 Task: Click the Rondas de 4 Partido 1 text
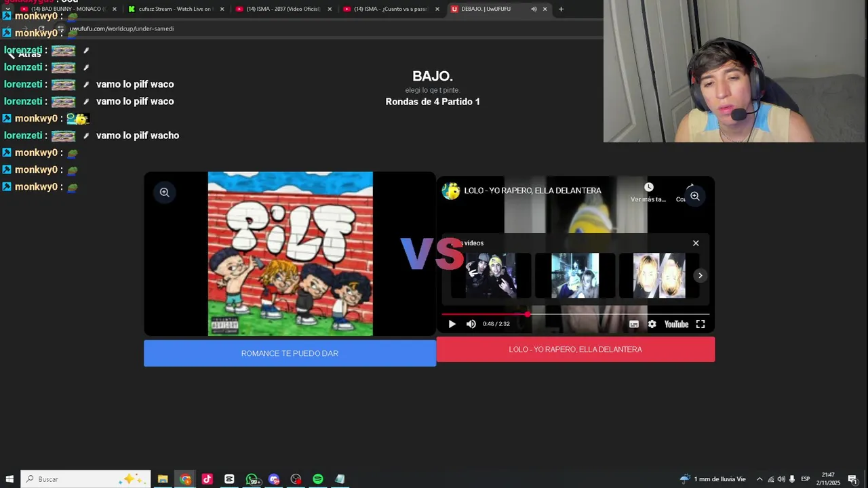433,102
